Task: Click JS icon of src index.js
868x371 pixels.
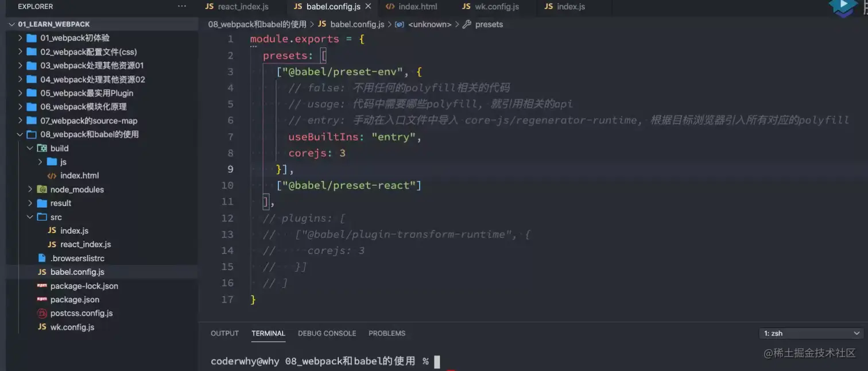Action: click(x=52, y=230)
